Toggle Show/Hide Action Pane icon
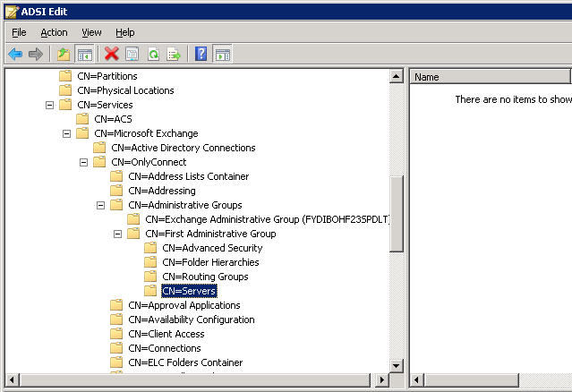Screen dimensions: 572x392 (x=223, y=55)
